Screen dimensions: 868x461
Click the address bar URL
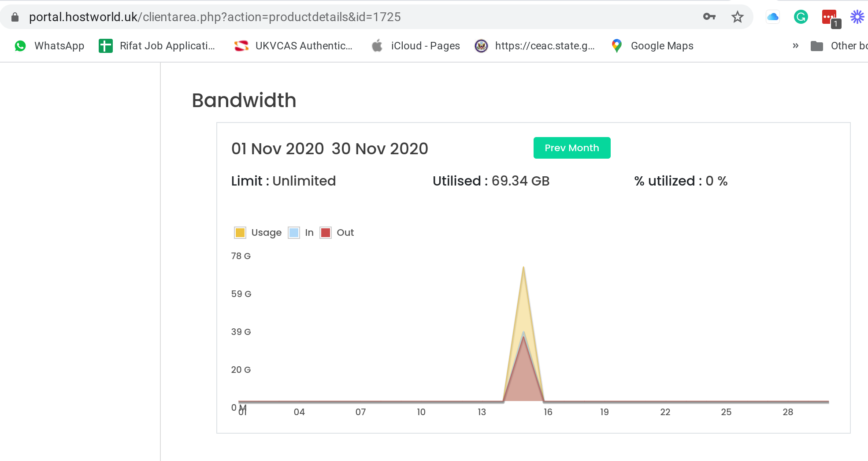coord(215,17)
